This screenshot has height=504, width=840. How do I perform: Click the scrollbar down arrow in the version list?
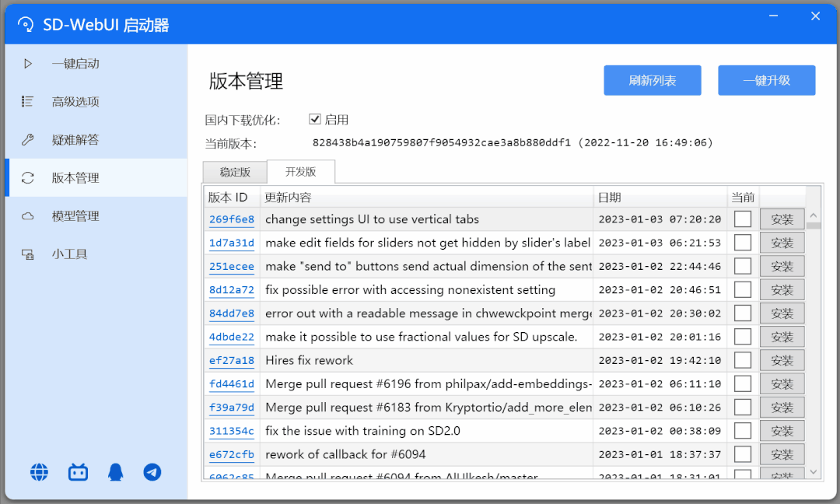coord(813,471)
